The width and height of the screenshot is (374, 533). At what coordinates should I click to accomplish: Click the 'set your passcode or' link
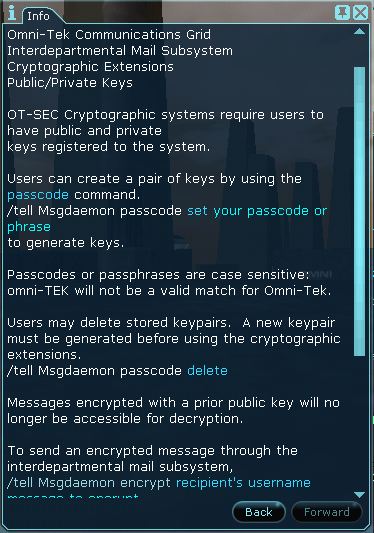tap(257, 211)
